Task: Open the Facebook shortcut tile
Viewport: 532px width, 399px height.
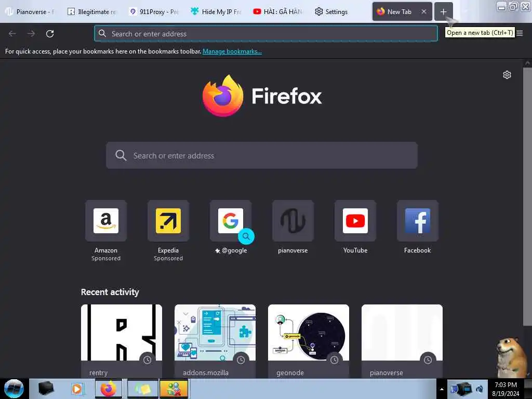Action: 418,221
